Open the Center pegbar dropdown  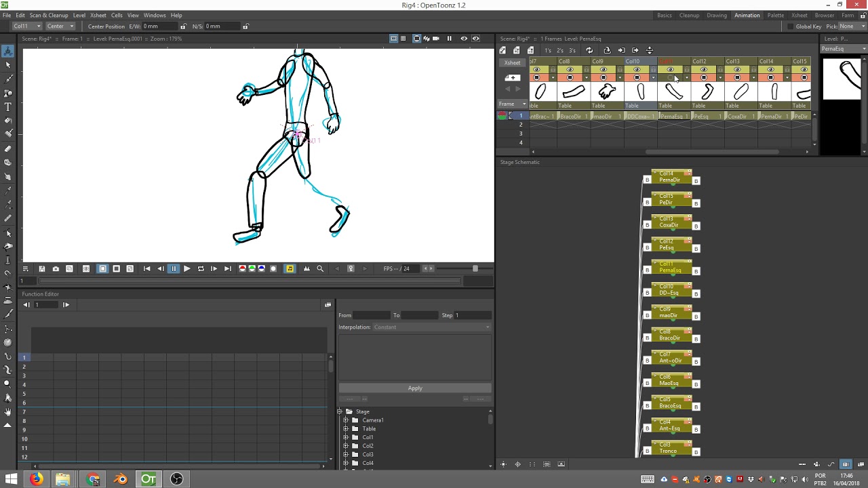(60, 26)
